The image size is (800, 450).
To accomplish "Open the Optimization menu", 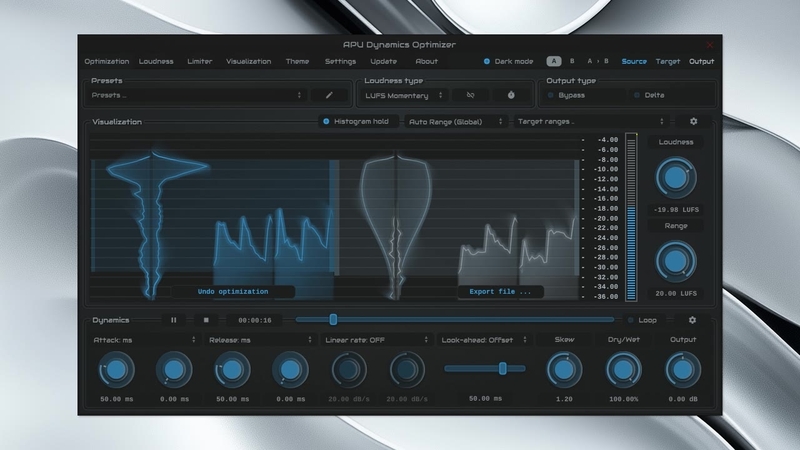I will (x=107, y=61).
